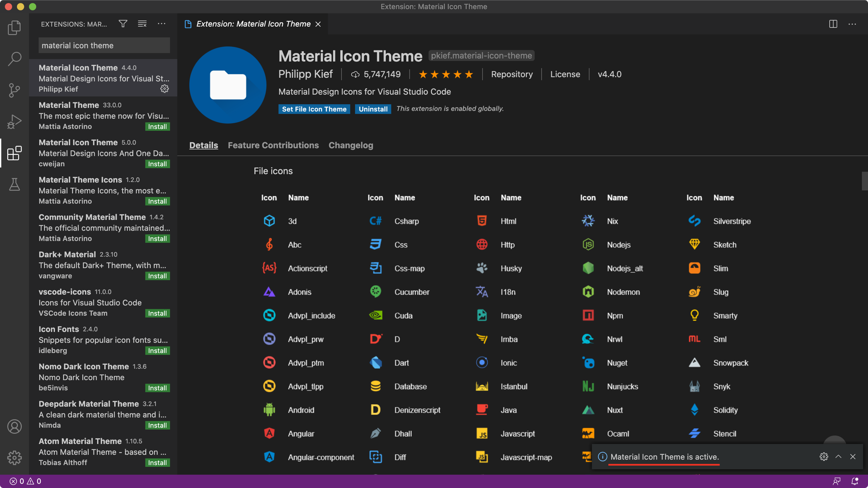Clear extensions search results icon
The width and height of the screenshot is (868, 488).
point(142,24)
